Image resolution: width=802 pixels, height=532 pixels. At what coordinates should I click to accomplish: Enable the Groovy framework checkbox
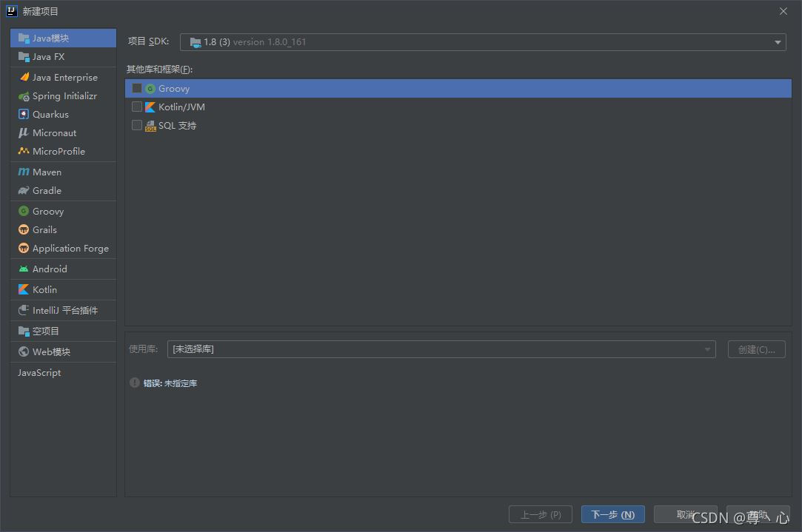[136, 88]
